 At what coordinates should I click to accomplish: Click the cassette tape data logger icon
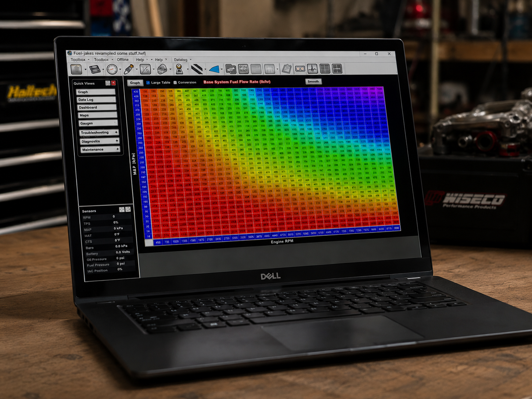tap(300, 69)
